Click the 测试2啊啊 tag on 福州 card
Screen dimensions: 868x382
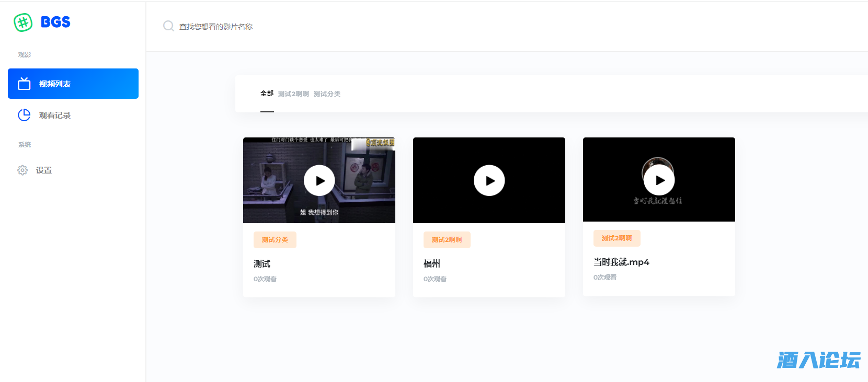click(x=447, y=240)
